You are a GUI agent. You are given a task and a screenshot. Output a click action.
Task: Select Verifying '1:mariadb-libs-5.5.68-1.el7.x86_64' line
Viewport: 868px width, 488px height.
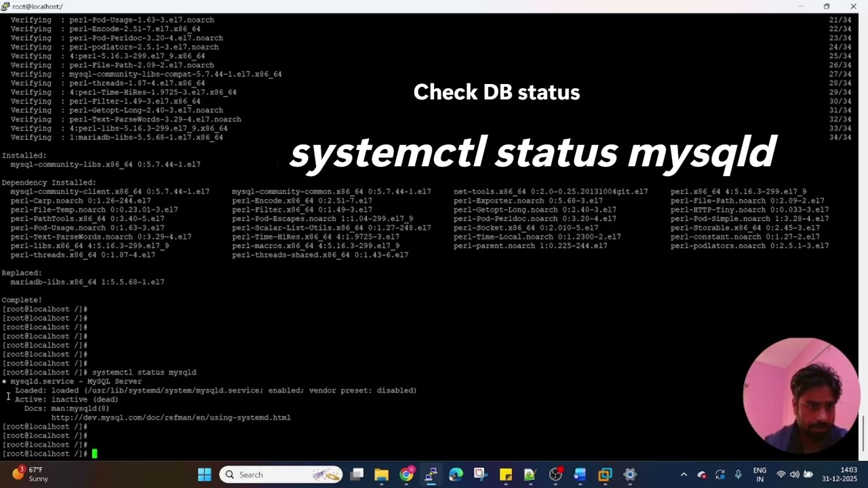coord(117,138)
